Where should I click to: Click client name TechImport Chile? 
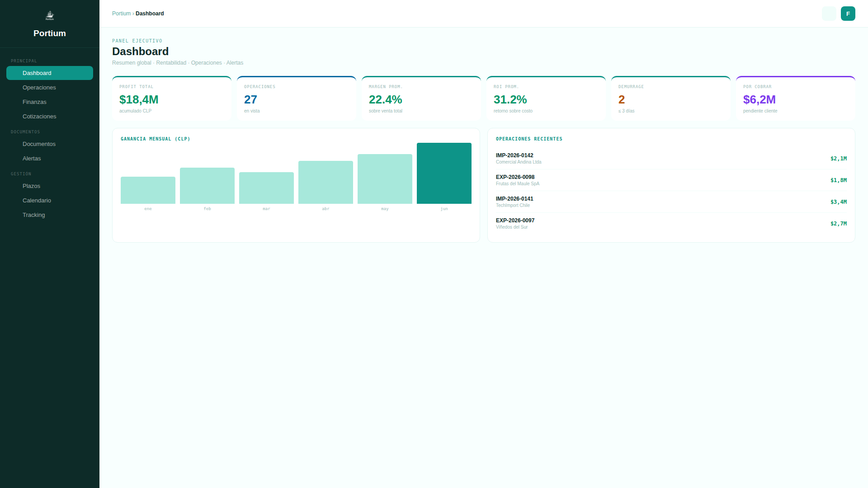pyautogui.click(x=513, y=206)
